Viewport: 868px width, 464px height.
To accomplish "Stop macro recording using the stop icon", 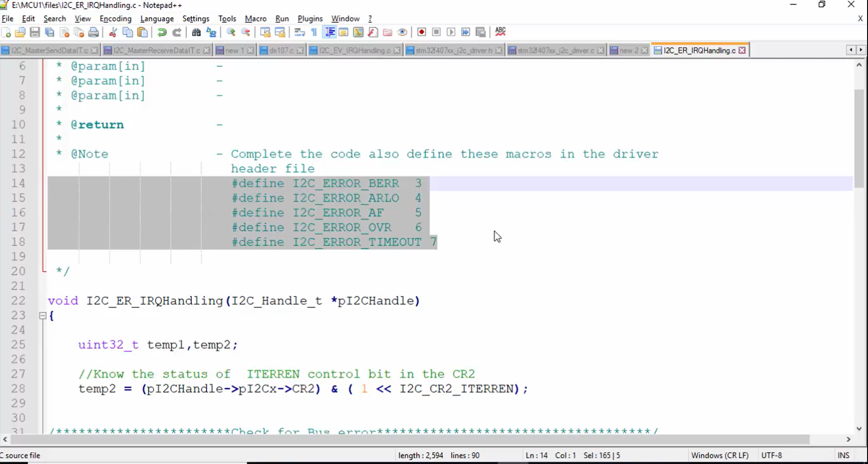I will click(436, 32).
